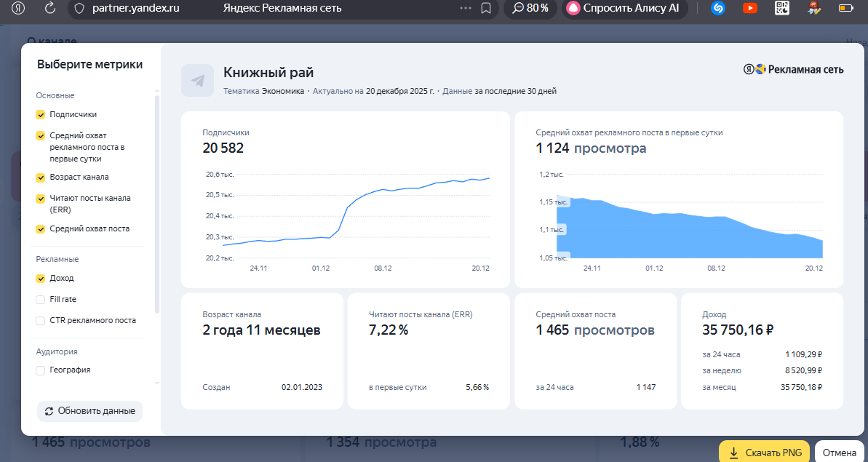The image size is (868, 462).
Task: Disable the Доход metric checkbox
Action: (x=41, y=278)
